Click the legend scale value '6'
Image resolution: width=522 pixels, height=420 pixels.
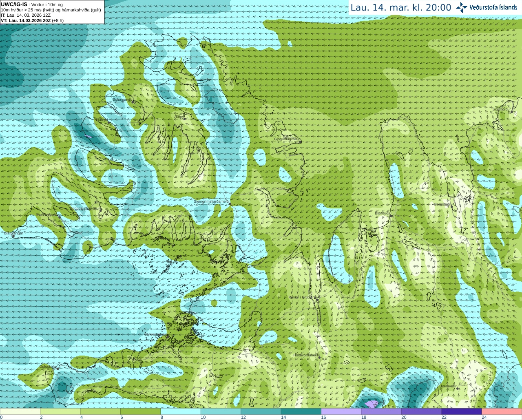122,417
